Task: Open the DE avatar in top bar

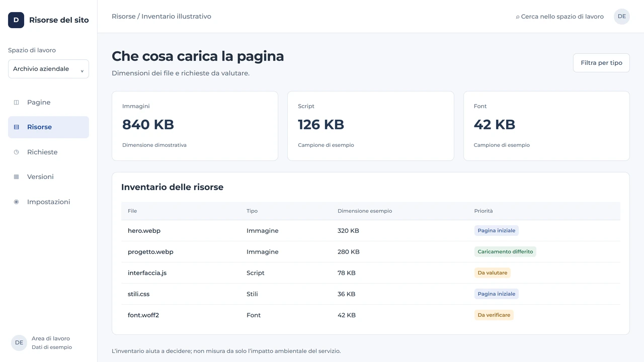Action: 622,17
